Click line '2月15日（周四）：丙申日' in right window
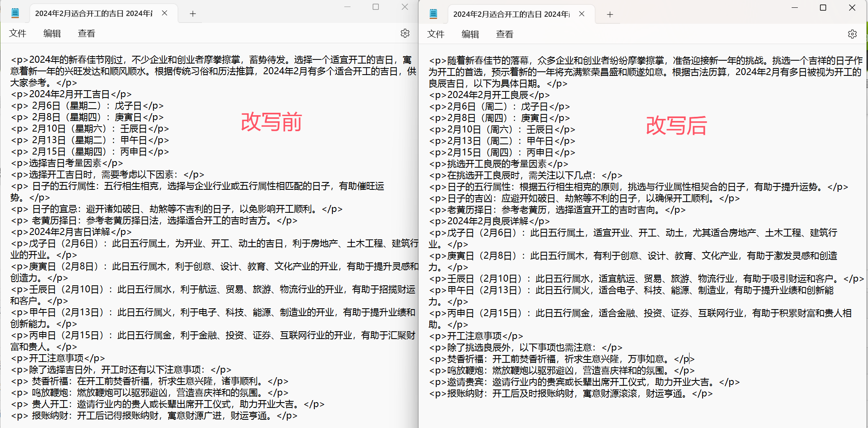868x428 pixels. pyautogui.click(x=502, y=153)
